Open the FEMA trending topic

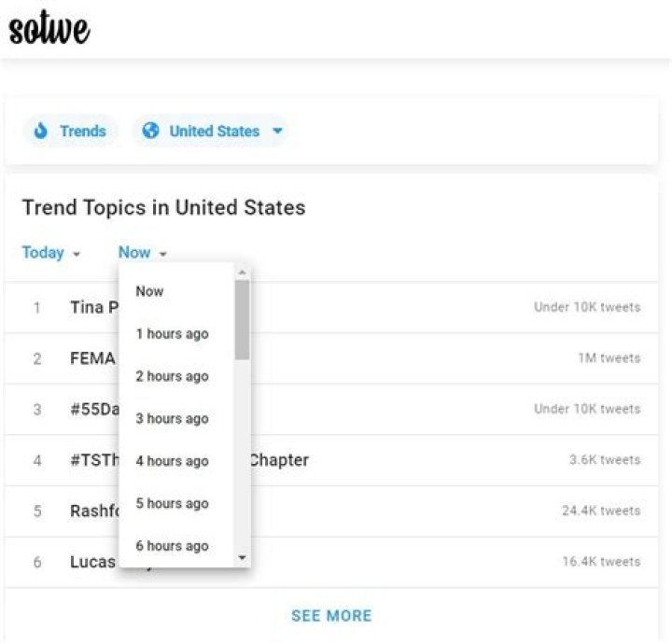point(92,358)
